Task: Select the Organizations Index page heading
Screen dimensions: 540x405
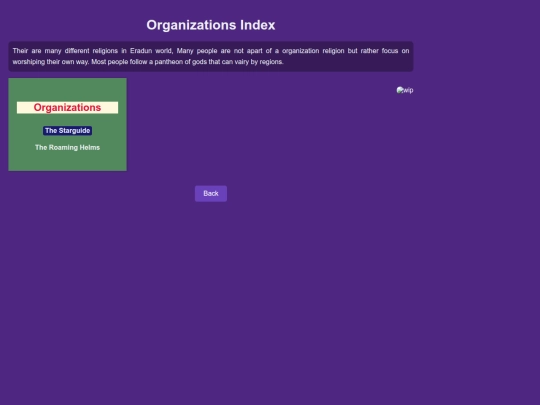Action: (211, 25)
